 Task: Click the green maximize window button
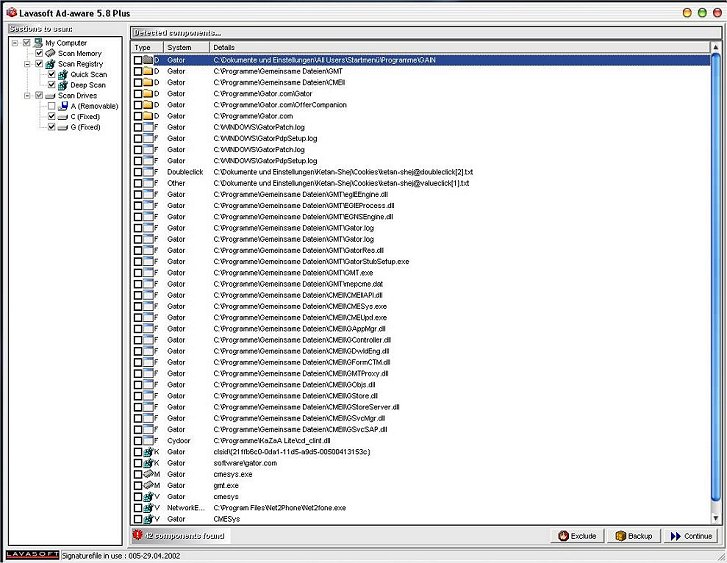[702, 13]
